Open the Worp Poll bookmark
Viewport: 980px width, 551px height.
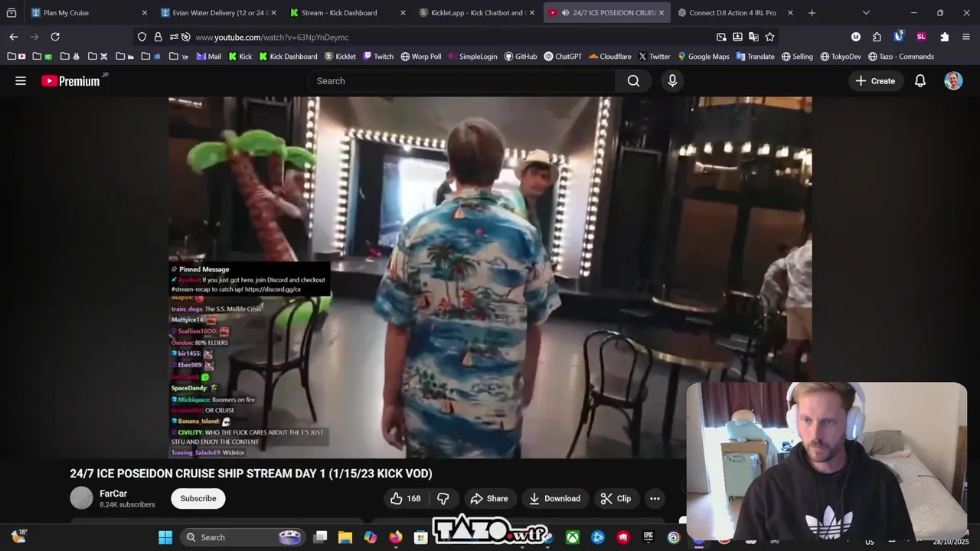421,56
